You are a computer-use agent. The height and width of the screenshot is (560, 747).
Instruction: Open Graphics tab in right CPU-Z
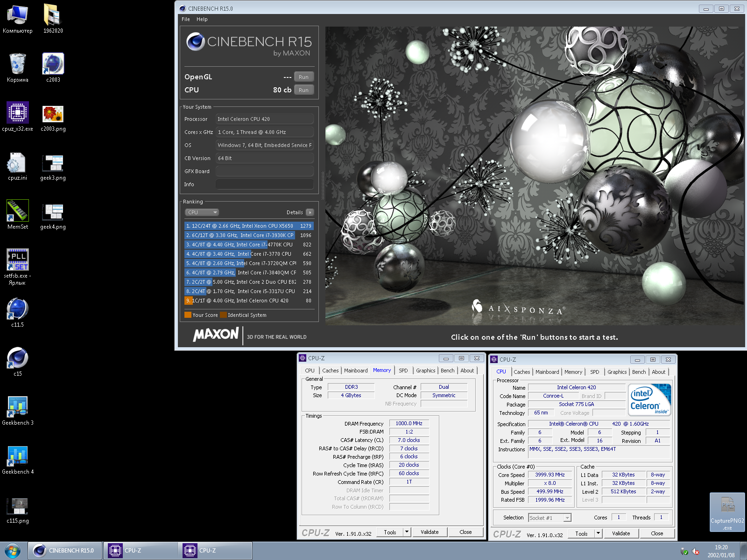coord(617,372)
